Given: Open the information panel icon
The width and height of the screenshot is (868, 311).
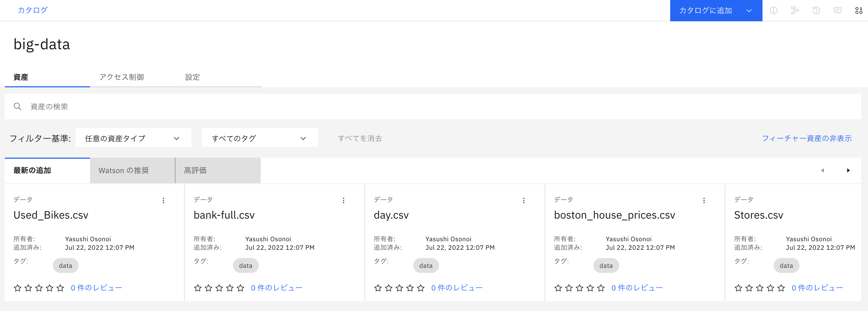Looking at the screenshot, I should point(773,10).
